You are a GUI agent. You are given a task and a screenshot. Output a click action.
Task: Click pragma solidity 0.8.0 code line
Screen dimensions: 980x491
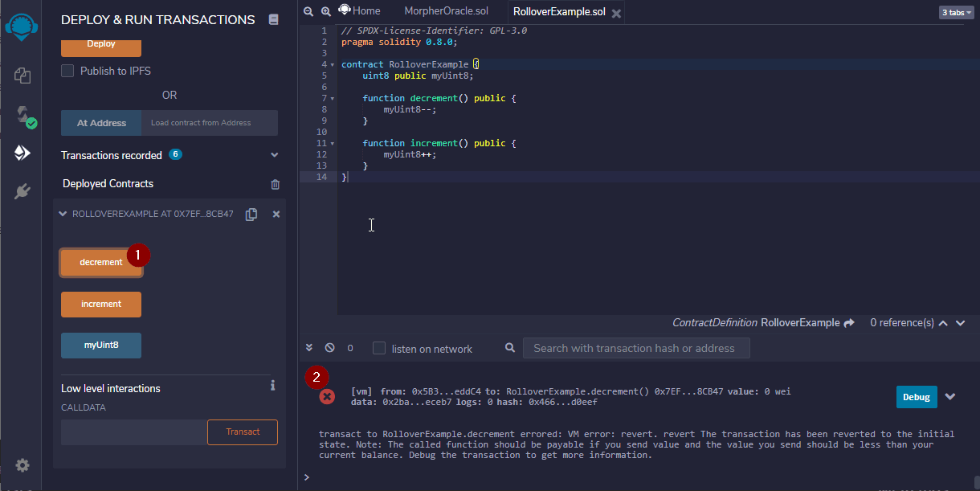pos(399,42)
